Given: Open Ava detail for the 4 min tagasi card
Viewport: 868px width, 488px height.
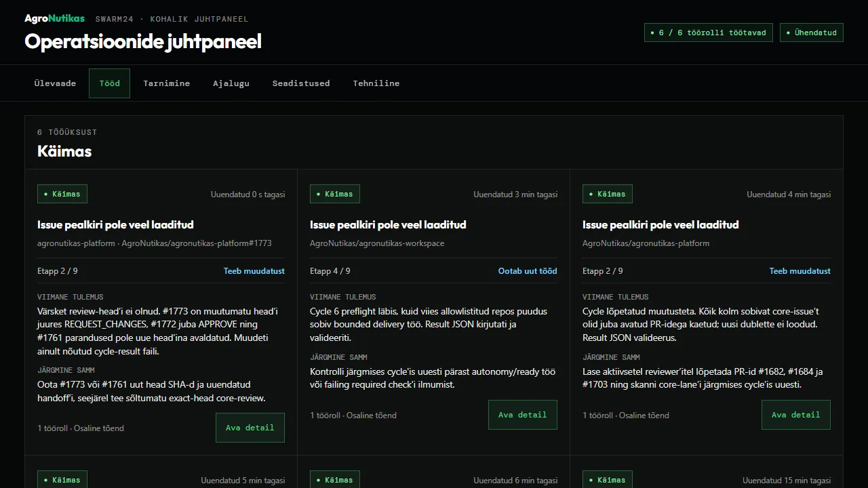Looking at the screenshot, I should (796, 415).
